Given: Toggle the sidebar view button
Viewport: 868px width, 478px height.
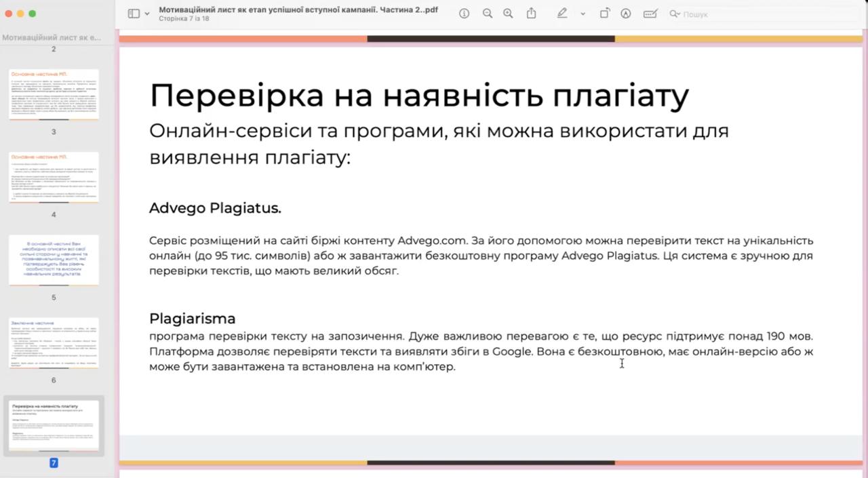Looking at the screenshot, I should point(134,14).
